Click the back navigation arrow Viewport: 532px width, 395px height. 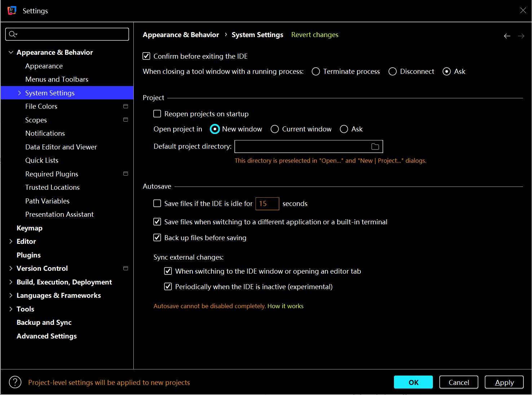click(x=507, y=36)
